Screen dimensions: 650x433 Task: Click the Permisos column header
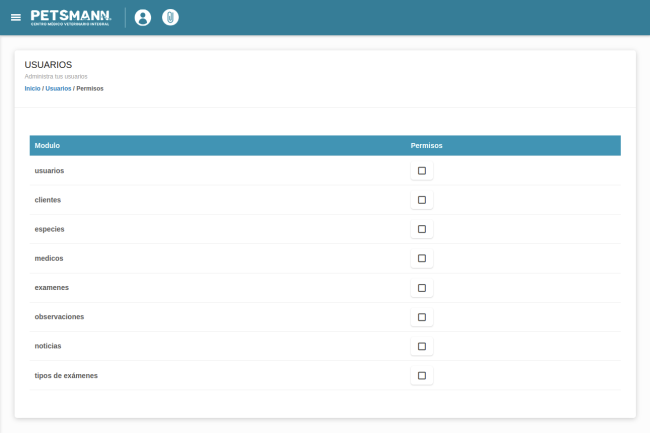[426, 145]
